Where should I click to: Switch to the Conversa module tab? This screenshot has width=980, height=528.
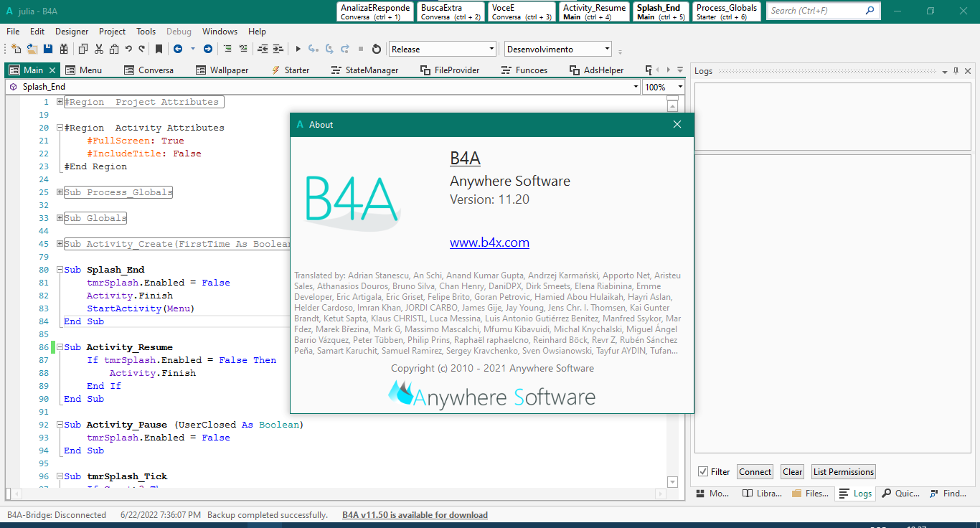[x=149, y=70]
